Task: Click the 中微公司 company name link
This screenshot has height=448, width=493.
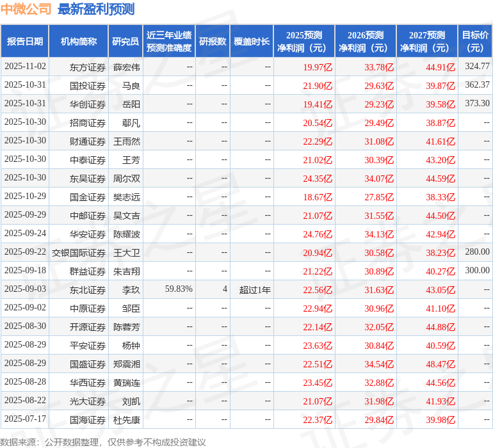Action: [26, 9]
